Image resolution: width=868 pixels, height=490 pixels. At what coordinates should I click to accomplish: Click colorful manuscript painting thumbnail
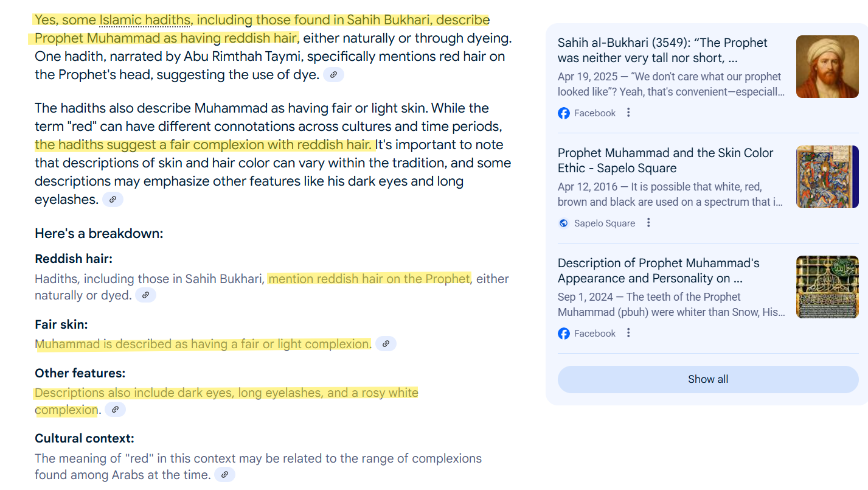pos(827,177)
